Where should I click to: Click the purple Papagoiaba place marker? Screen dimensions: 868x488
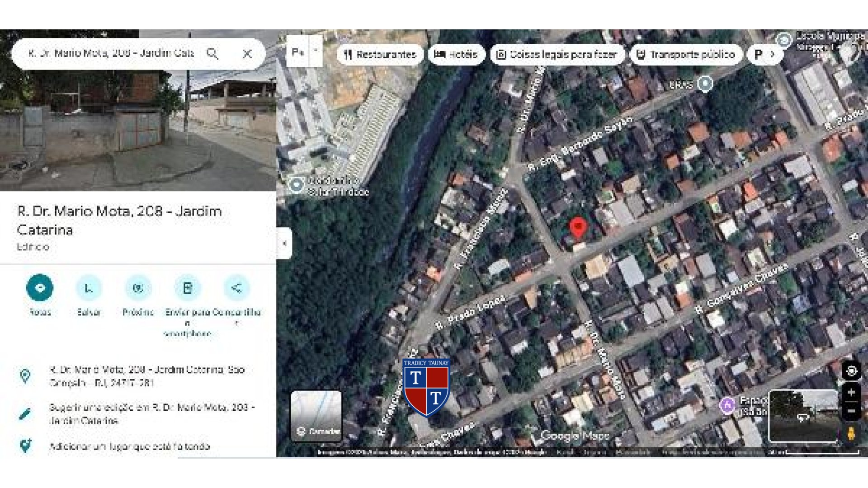pyautogui.click(x=727, y=405)
